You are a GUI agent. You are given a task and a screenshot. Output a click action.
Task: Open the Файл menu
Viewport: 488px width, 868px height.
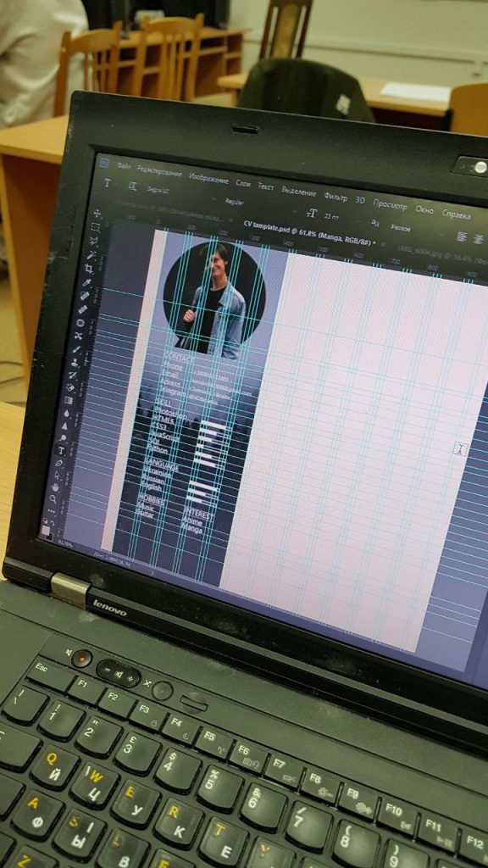tap(124, 166)
